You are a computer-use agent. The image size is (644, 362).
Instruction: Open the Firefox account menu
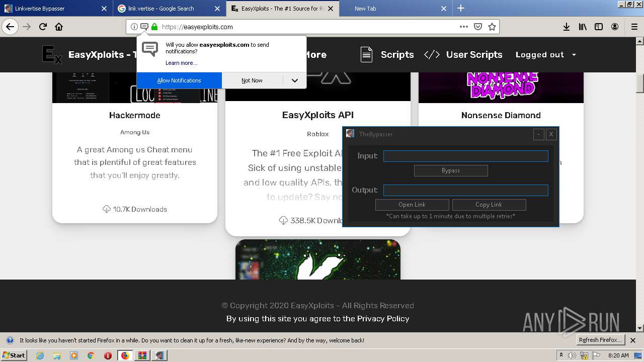(615, 27)
